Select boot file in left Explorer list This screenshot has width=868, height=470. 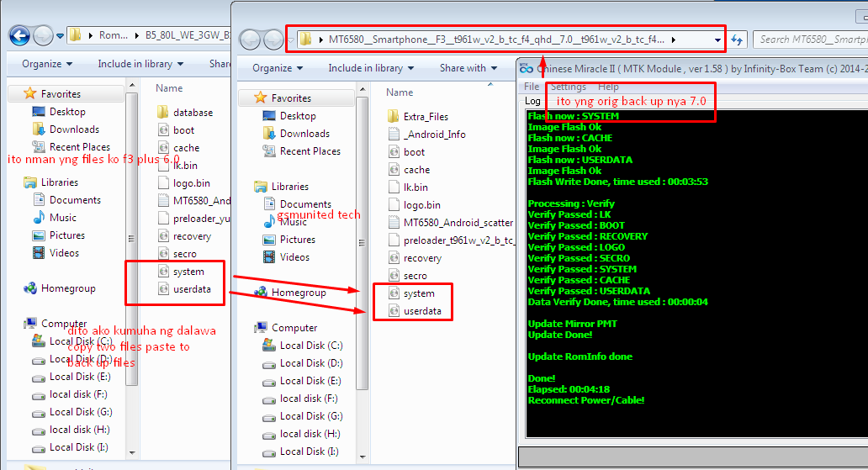tap(177, 130)
